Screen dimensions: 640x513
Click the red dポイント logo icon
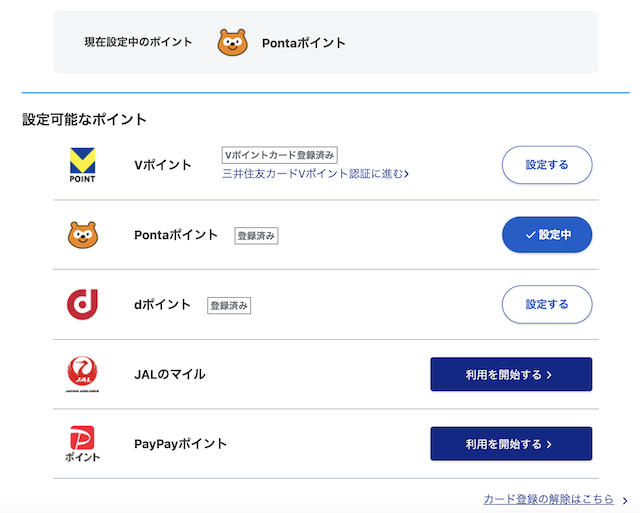82,304
